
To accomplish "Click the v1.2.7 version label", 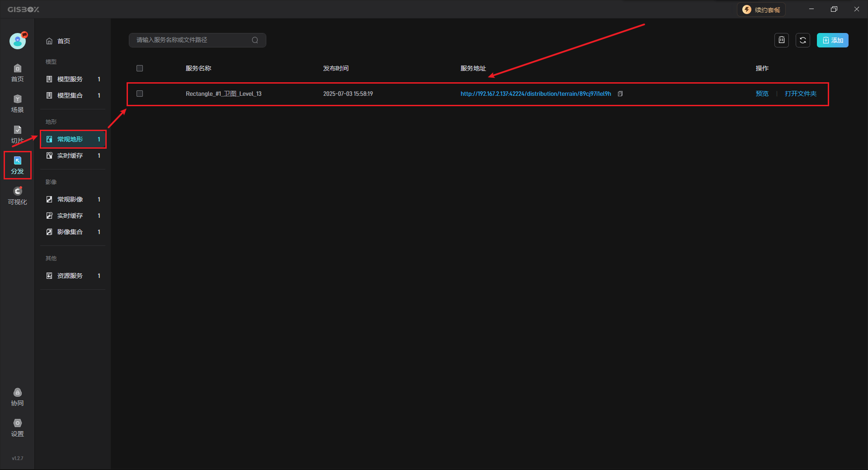I will [x=18, y=458].
